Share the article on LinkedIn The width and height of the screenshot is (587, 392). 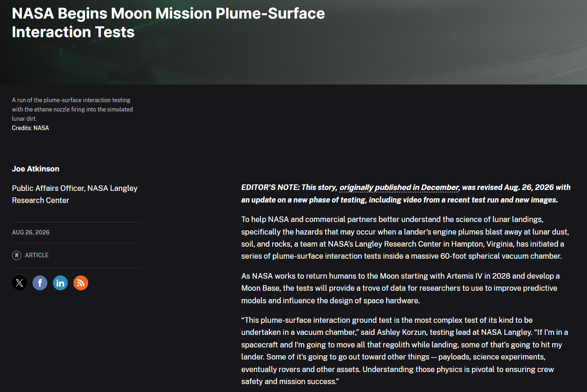(60, 283)
